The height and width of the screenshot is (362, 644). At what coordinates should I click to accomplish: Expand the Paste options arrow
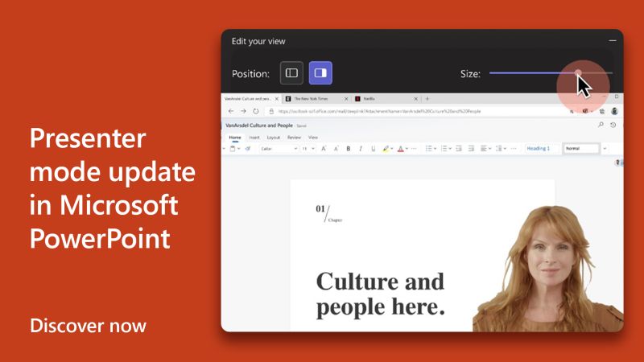238,149
